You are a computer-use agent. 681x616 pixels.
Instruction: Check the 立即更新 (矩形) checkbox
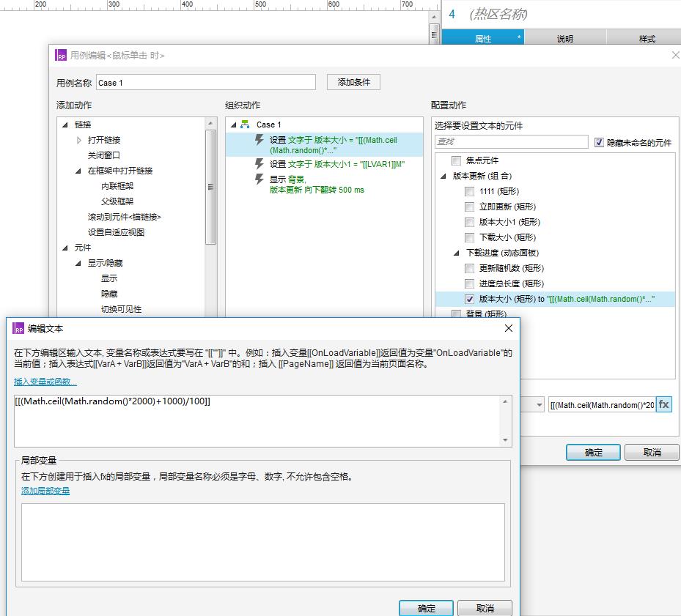469,207
